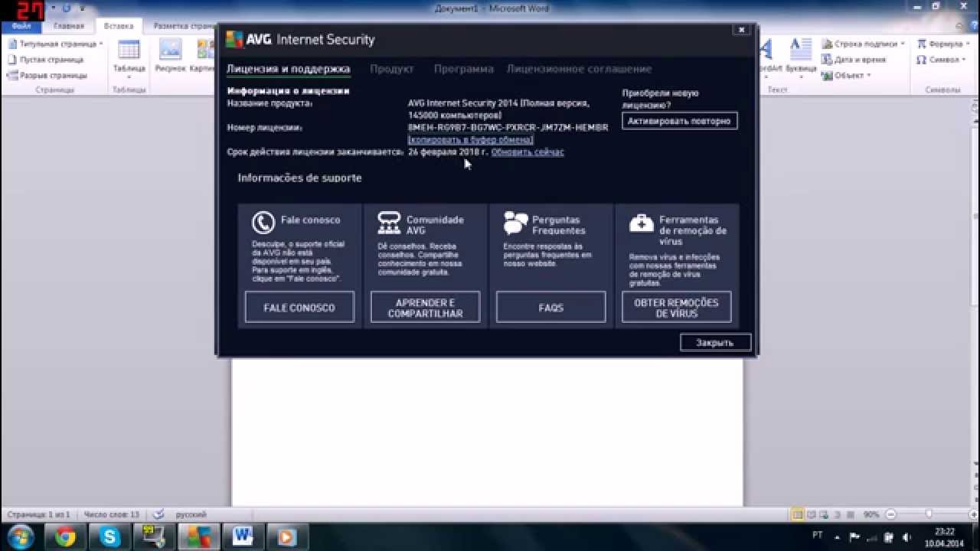Click the русский language indicator in status bar
Viewport: 980px width, 551px height.
[191, 514]
